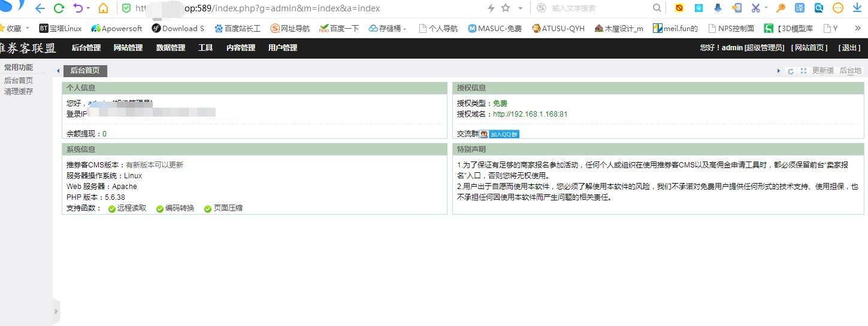Click the browser back arrow

tap(40, 8)
